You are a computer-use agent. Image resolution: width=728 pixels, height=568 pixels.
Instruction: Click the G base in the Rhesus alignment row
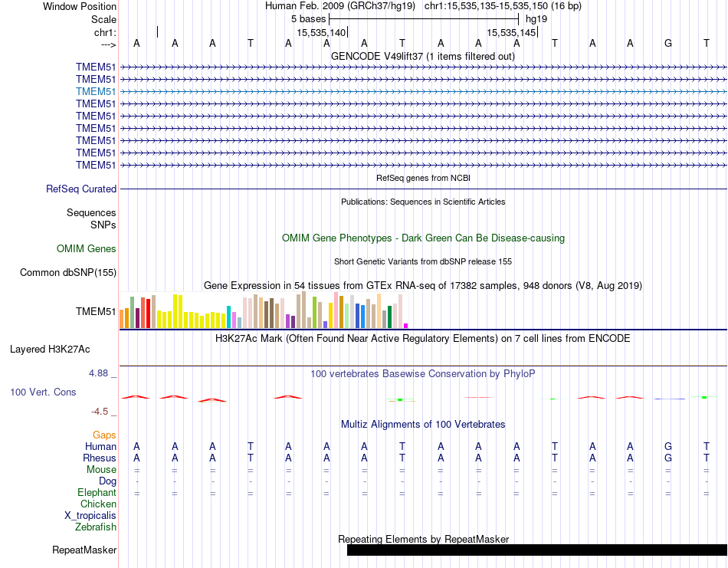pos(668,458)
